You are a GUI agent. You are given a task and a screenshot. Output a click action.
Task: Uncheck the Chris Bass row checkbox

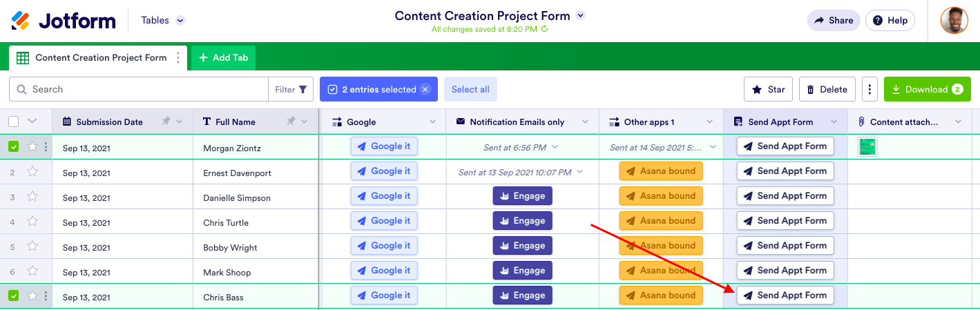14,296
